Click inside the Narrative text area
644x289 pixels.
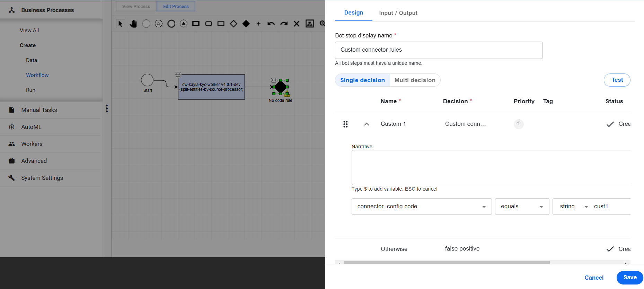[x=491, y=167]
